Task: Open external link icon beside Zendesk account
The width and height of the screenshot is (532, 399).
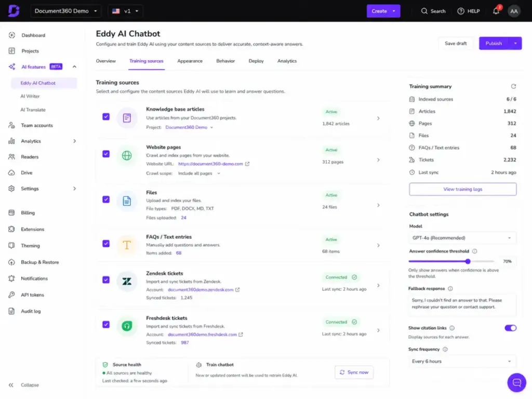Action: tap(237, 290)
